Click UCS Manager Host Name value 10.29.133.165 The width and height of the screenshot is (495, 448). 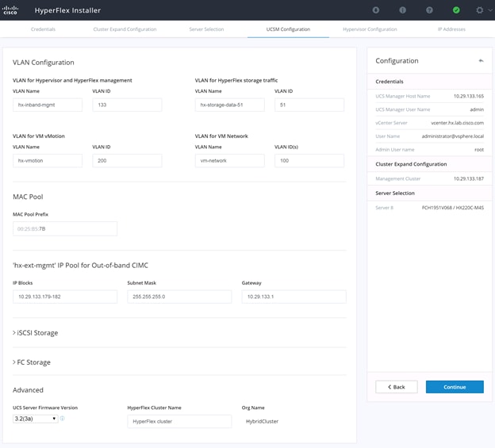tap(469, 96)
